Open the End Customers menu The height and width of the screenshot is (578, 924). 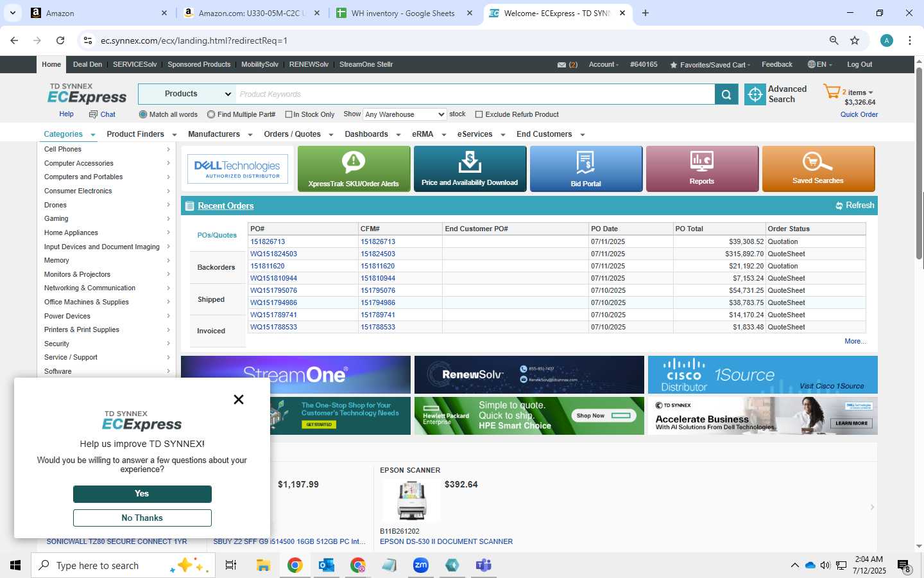pos(551,134)
